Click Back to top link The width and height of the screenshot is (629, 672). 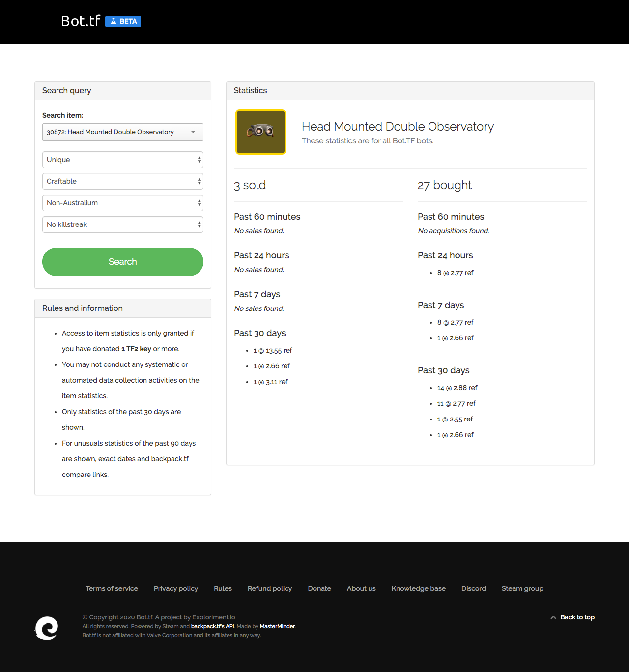tap(577, 617)
